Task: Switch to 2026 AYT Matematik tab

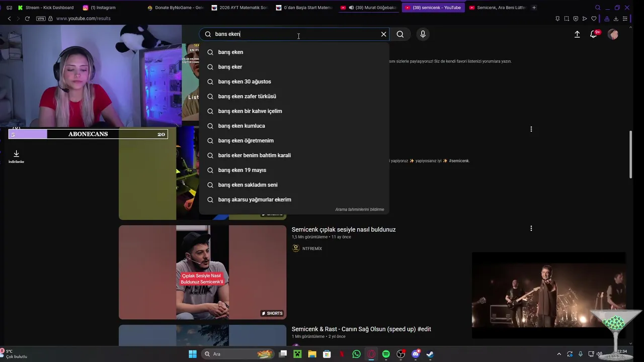Action: [x=240, y=8]
